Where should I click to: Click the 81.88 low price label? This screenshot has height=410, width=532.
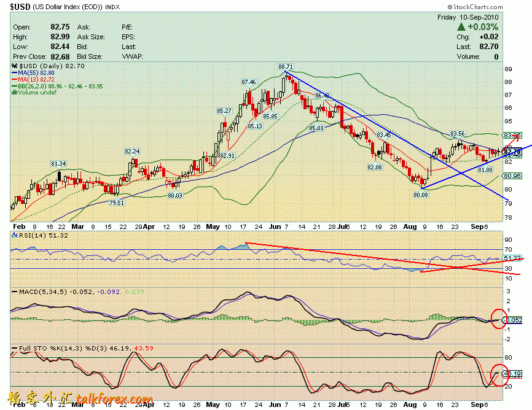click(485, 169)
